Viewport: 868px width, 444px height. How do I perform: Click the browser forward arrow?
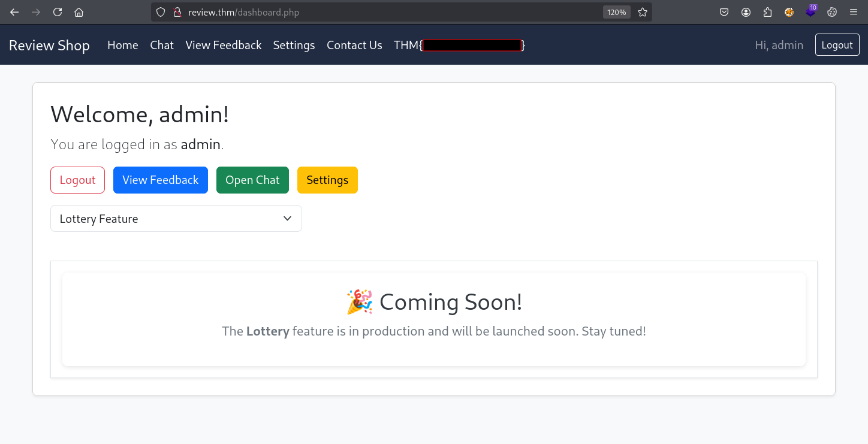pos(36,12)
